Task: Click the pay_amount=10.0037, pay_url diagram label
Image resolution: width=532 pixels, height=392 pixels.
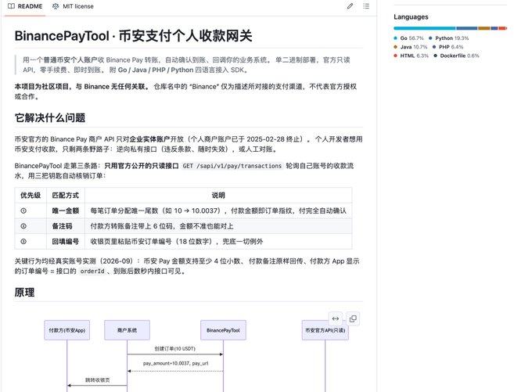Action: point(175,364)
